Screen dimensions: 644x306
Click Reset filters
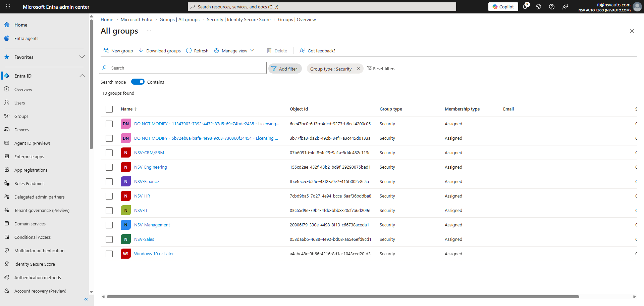coord(381,69)
